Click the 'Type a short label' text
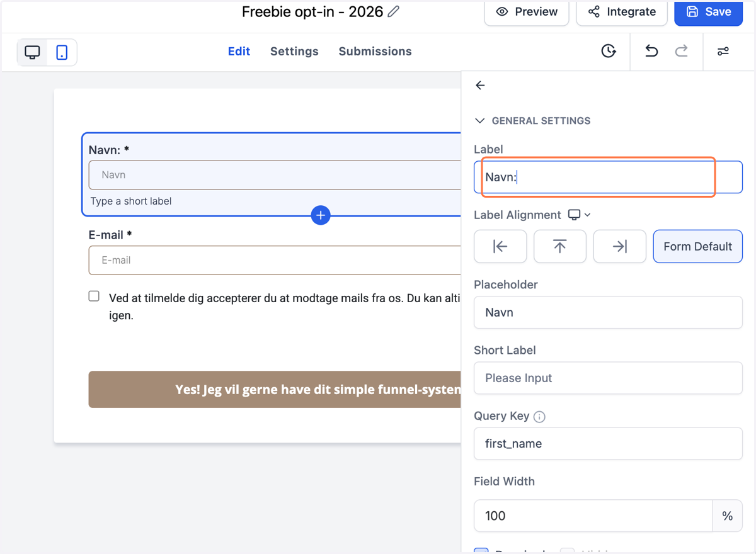Screen dimensions: 756x554 coord(131,201)
